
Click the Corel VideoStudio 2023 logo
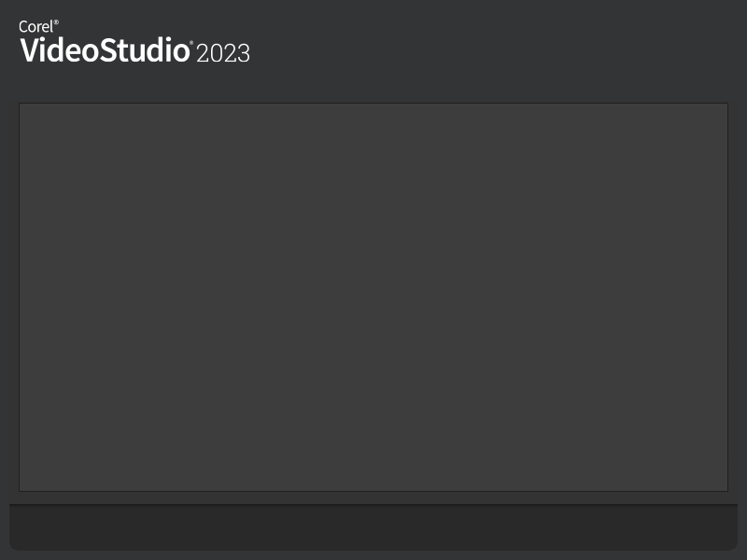point(134,43)
